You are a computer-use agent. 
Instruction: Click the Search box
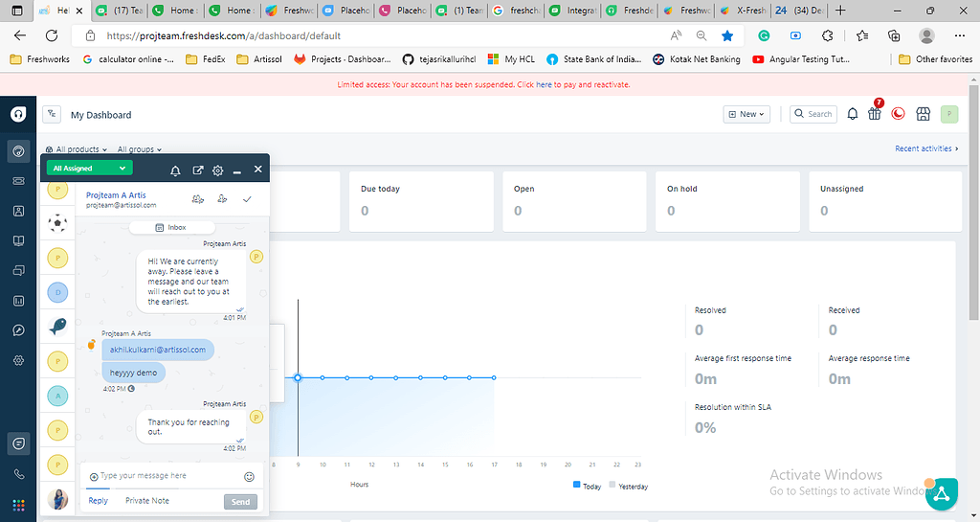click(x=813, y=114)
